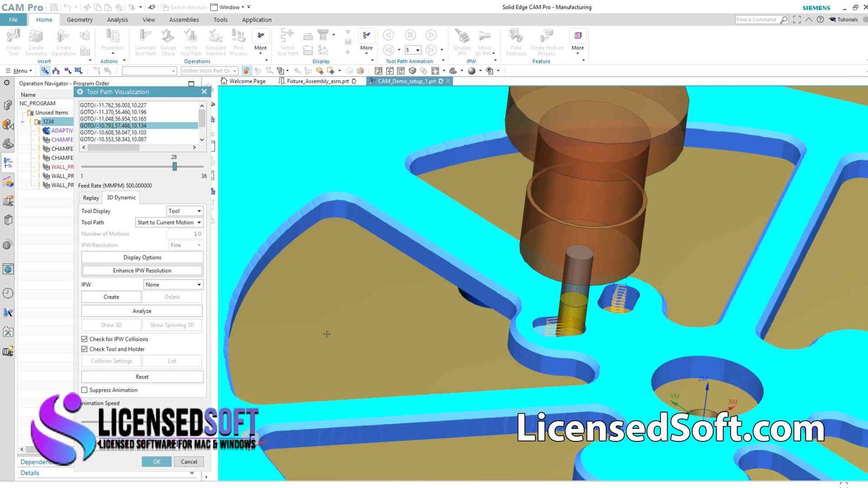Click the Save icon in quick access toolbar
Screen dimensions: 868x488
coord(54,7)
